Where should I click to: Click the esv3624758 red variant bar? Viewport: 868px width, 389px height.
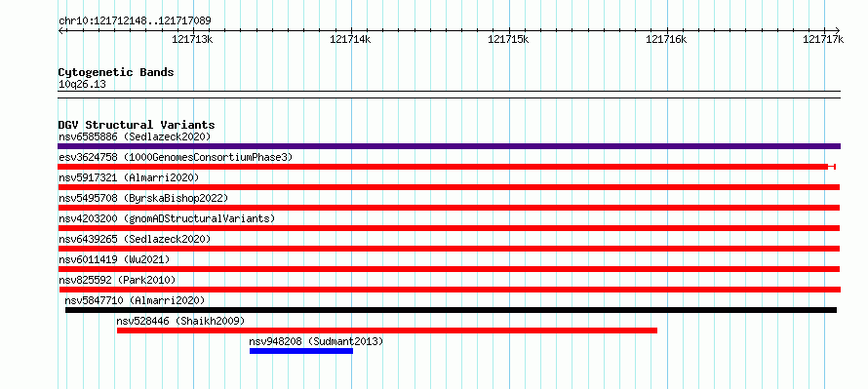[446, 167]
